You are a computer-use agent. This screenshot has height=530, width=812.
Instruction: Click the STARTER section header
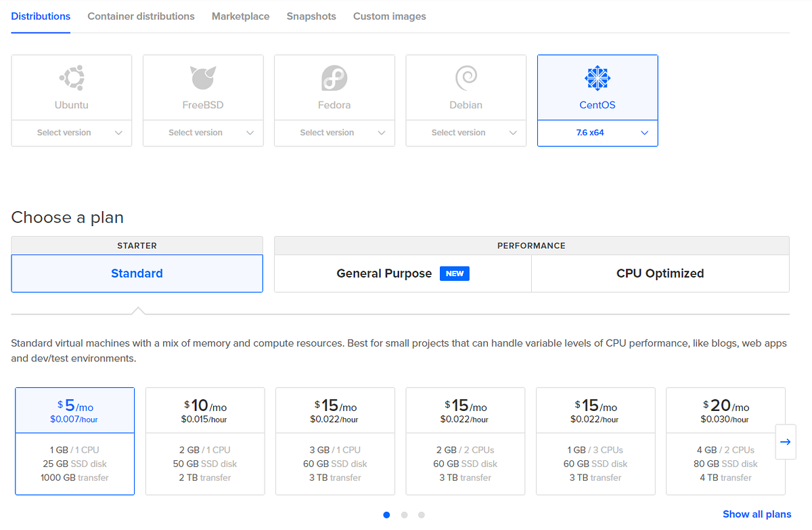pyautogui.click(x=137, y=246)
